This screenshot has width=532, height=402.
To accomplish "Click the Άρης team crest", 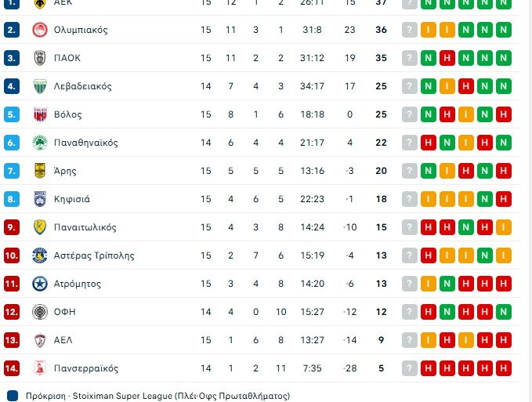I will click(x=39, y=171).
